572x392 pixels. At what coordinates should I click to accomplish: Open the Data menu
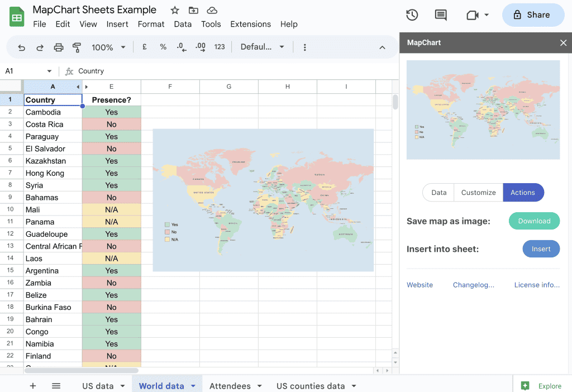pos(183,24)
